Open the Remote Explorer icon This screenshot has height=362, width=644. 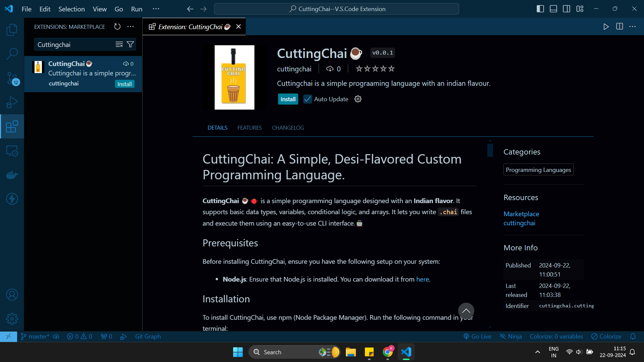coord(12,151)
